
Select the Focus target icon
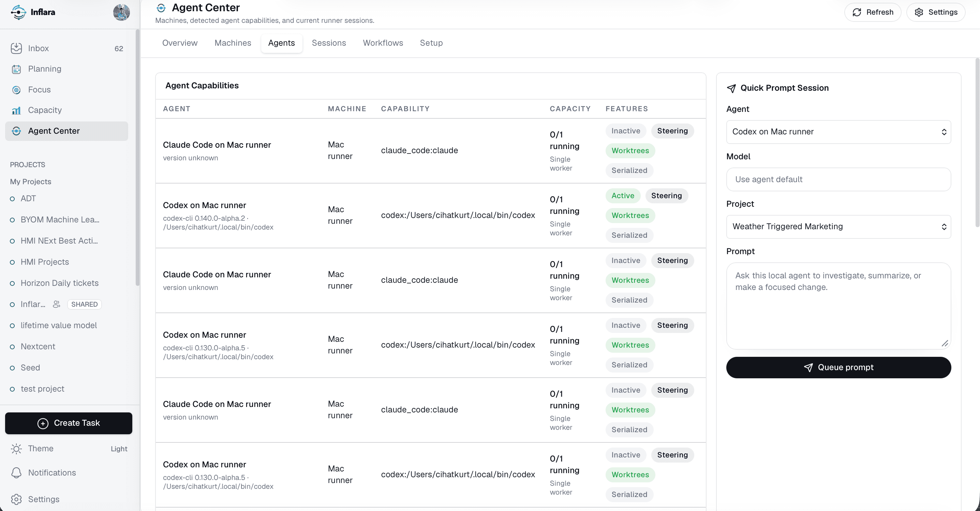tap(16, 90)
